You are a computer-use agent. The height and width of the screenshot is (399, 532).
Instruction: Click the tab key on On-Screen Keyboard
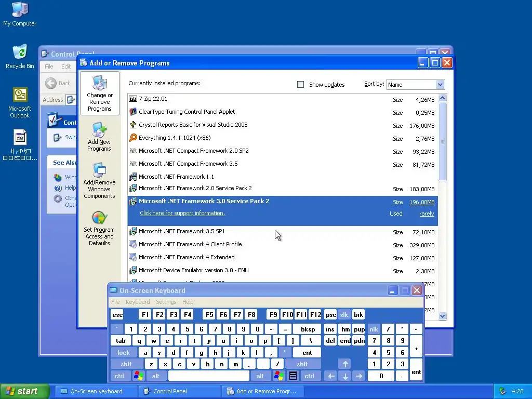(x=121, y=341)
